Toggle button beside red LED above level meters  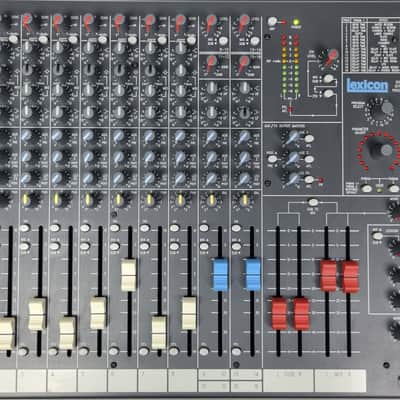[273, 21]
